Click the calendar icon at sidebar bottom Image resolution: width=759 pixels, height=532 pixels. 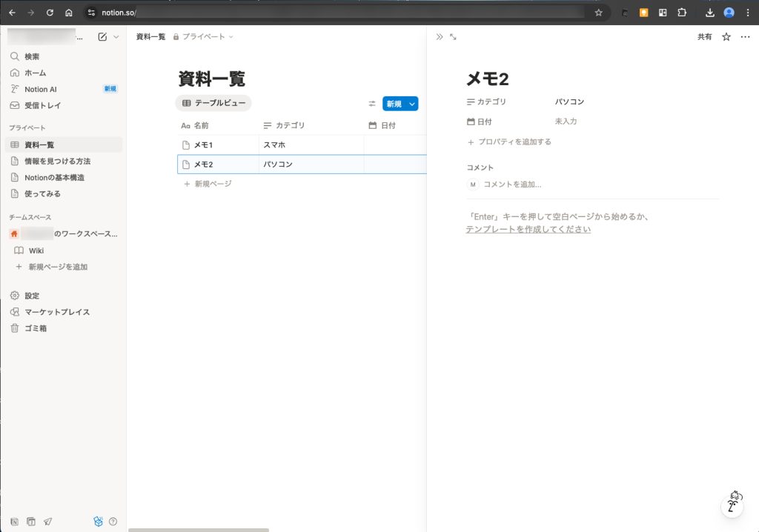tap(31, 522)
